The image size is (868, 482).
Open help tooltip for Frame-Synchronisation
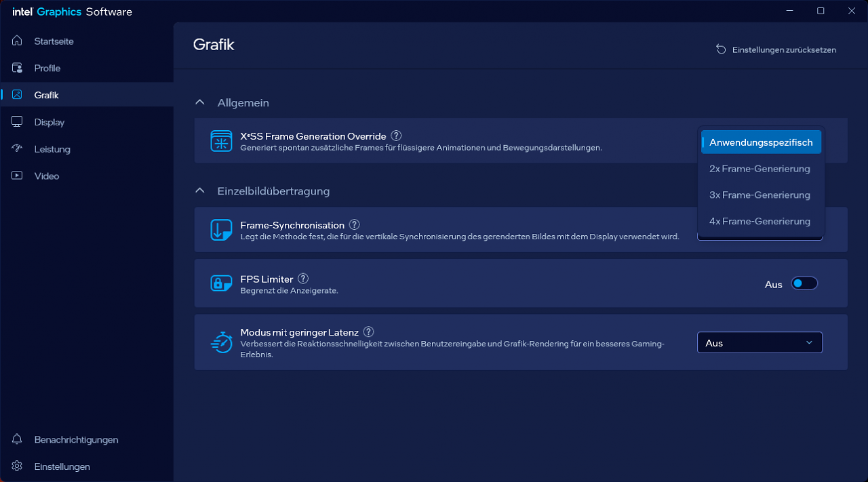point(355,224)
